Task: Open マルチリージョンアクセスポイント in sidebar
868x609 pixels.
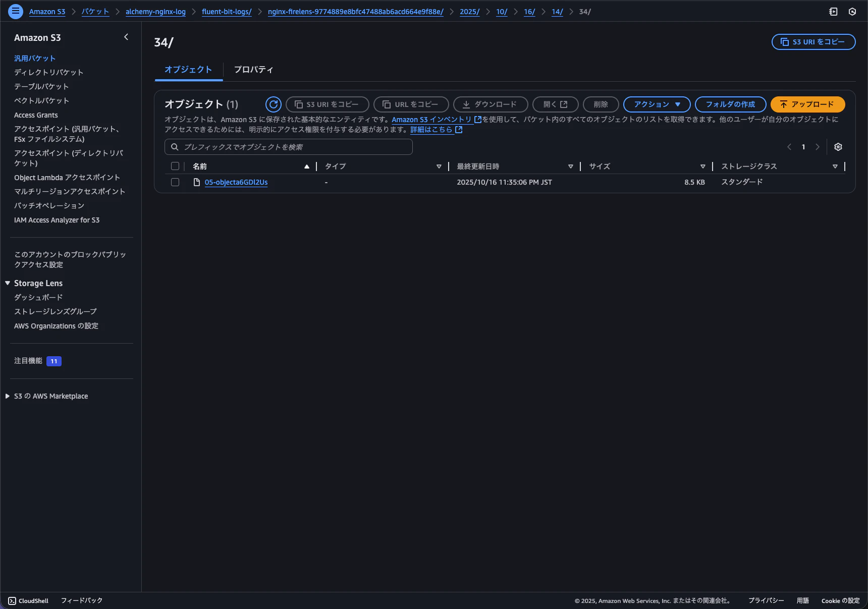Action: pyautogui.click(x=70, y=192)
